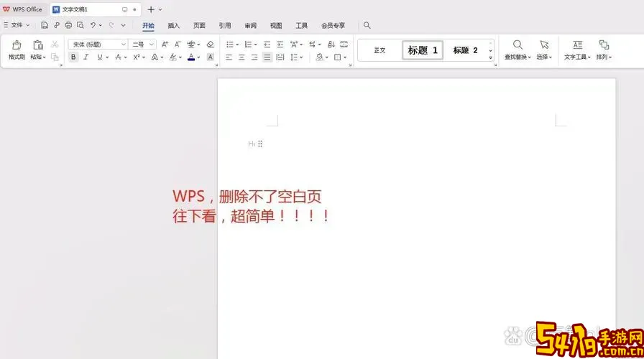Click the Cut scissors icon
644x359 pixels.
click(x=55, y=45)
